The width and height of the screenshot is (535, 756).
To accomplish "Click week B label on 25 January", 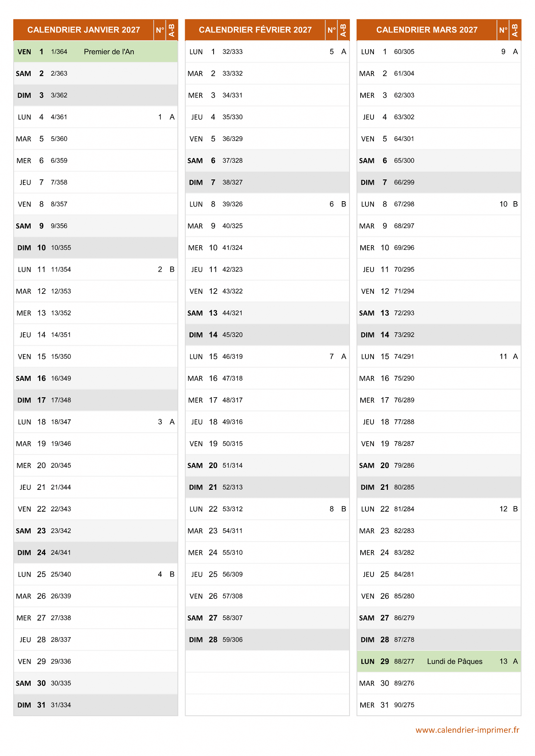I will 172,574.
